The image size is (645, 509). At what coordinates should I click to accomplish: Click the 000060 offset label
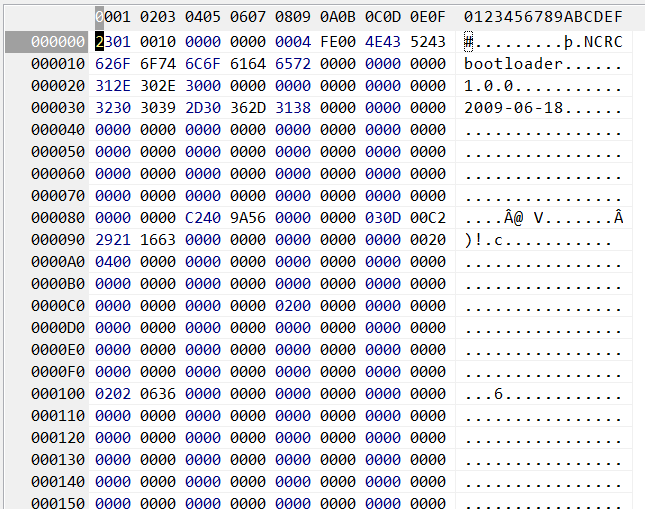(x=58, y=174)
